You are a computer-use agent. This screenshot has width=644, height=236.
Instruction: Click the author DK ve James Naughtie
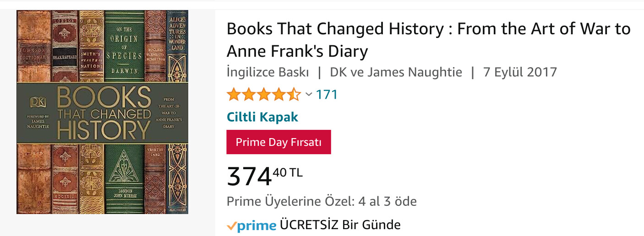click(x=396, y=72)
